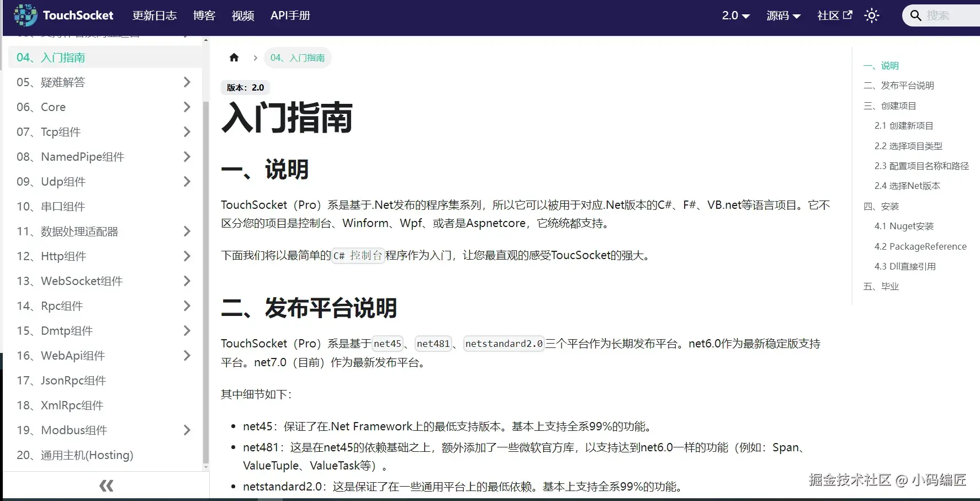This screenshot has height=501, width=980.
Task: Click the net481 inline code tag
Action: point(433,344)
